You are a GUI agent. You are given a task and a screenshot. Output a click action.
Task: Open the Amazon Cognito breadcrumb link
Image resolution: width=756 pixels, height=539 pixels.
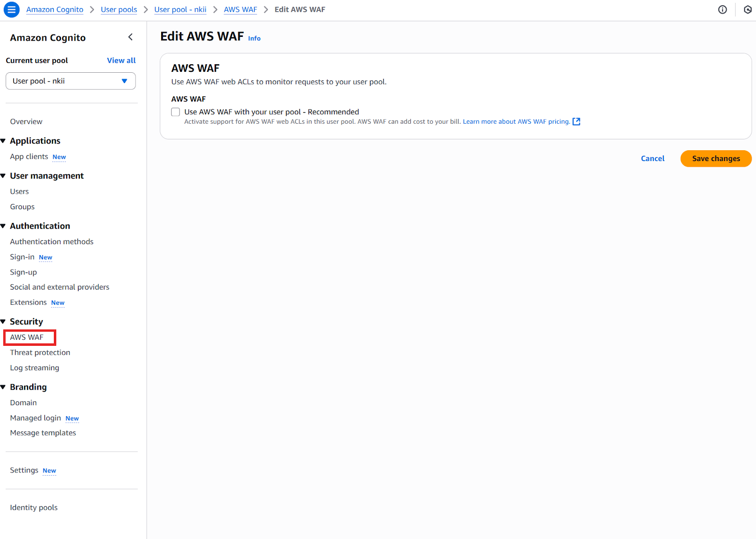54,9
